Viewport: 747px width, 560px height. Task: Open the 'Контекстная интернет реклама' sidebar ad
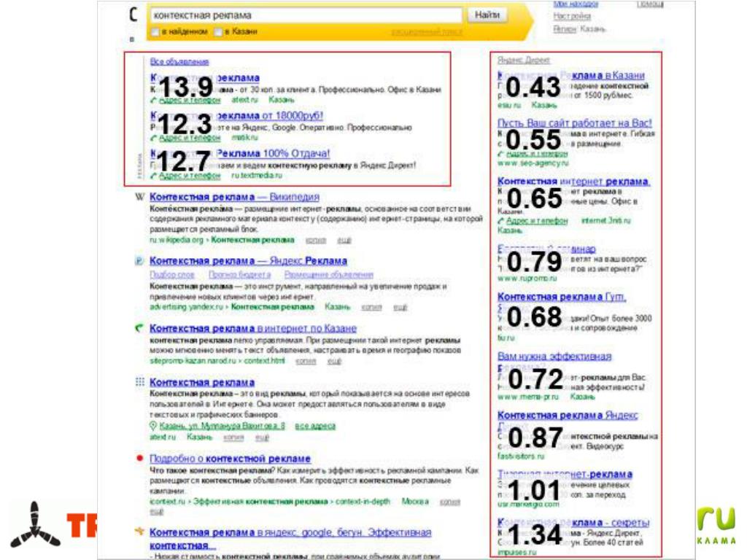573,182
